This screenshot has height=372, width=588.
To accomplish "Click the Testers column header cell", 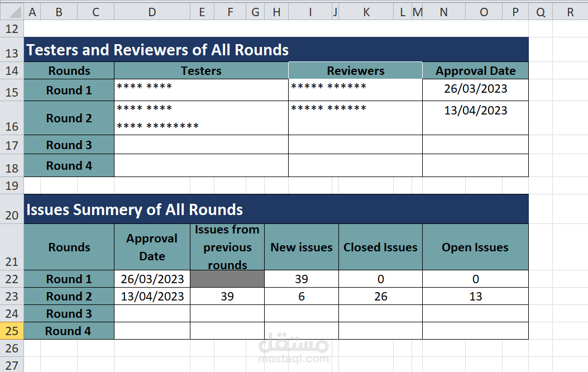I will pyautogui.click(x=202, y=70).
